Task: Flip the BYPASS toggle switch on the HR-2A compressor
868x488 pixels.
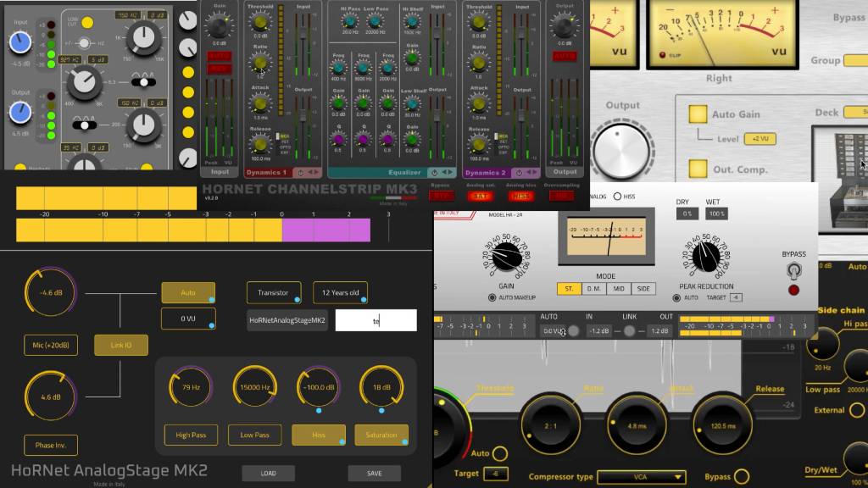Action: pos(795,269)
